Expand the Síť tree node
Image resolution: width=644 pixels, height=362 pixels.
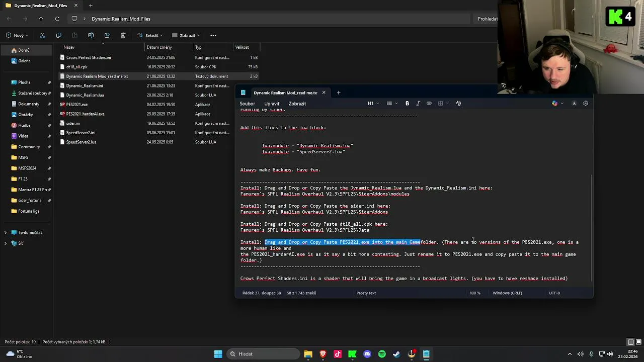pos(6,243)
